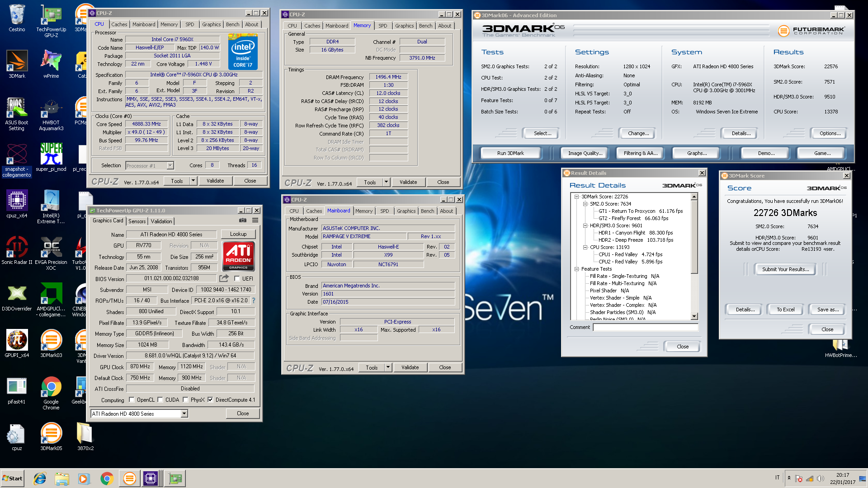Viewport: 868px width, 488px height.
Task: Open the 3DMark03 desktop shortcut
Action: (x=51, y=343)
